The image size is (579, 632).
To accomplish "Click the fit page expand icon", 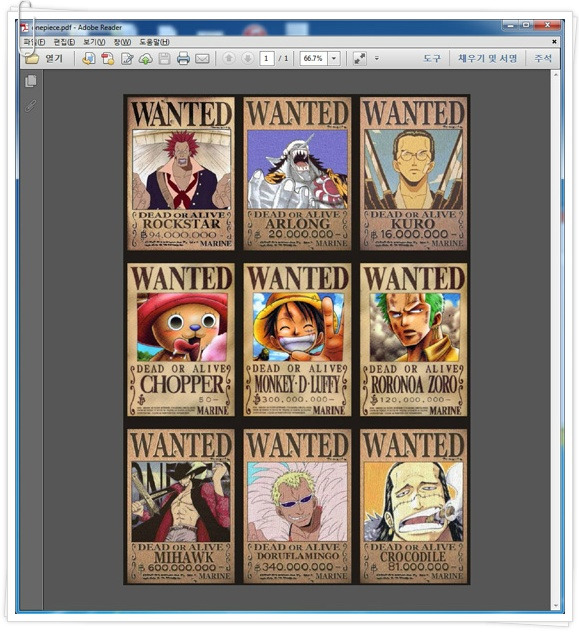I will click(x=359, y=58).
